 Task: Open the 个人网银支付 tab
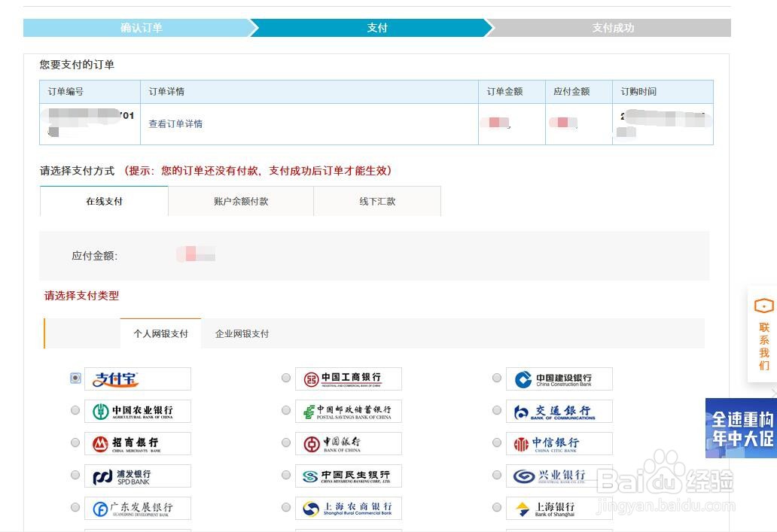point(160,333)
